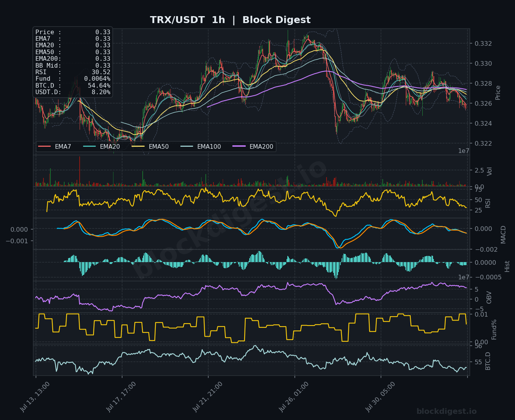Click the EMA7 legend entry
This screenshot has height=420, width=515.
[55, 147]
